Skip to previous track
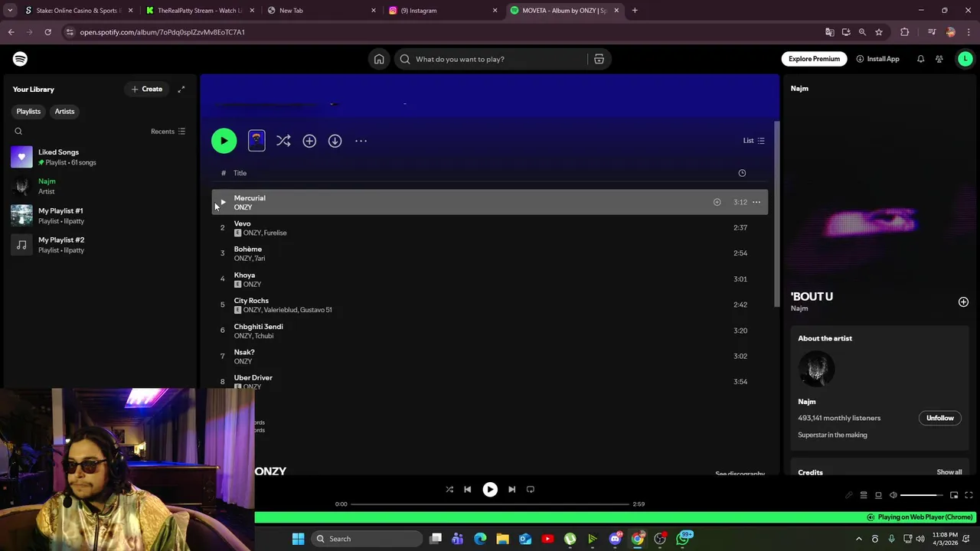Screen dimensions: 980x551 (467, 489)
